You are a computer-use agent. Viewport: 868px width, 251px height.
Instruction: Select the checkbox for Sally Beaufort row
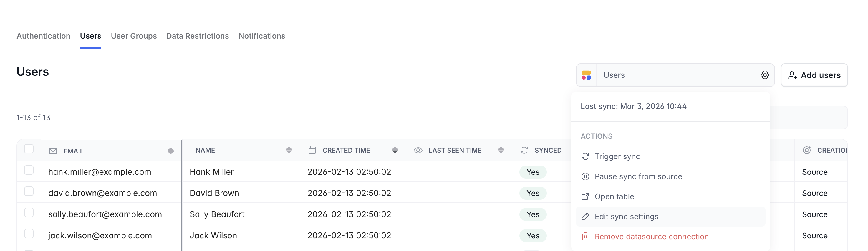tap(29, 212)
